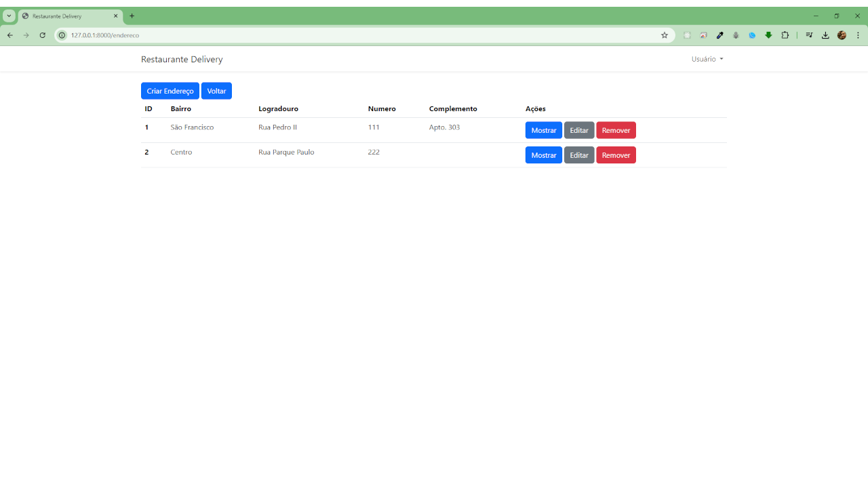Image resolution: width=868 pixels, height=488 pixels.
Task: Go back to the previous page
Action: (10, 35)
